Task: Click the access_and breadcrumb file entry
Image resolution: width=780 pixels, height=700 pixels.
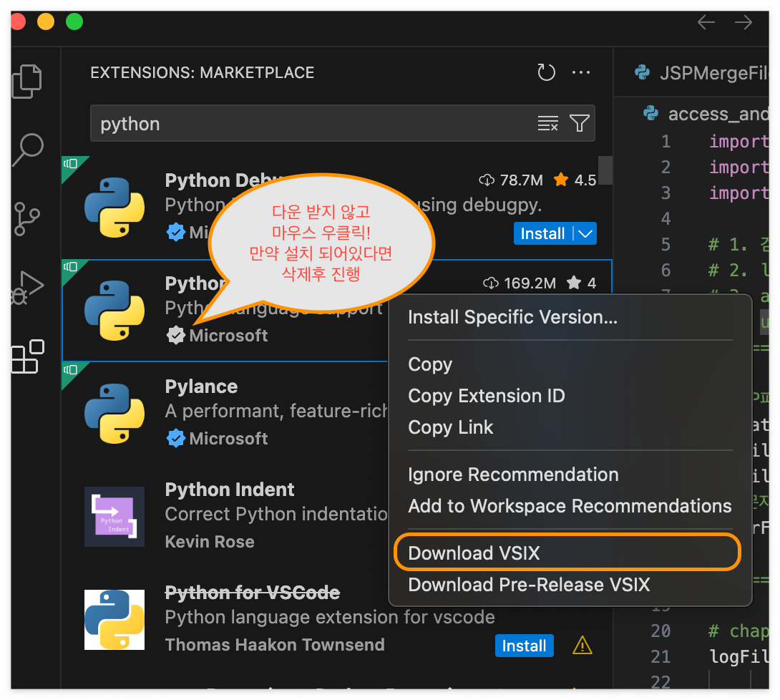Action: click(x=706, y=113)
